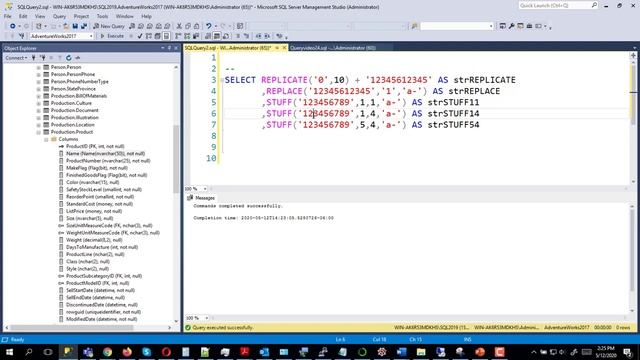Click the Navigate Backward circle icon
The width and height of the screenshot is (640, 360).
pos(13,26)
